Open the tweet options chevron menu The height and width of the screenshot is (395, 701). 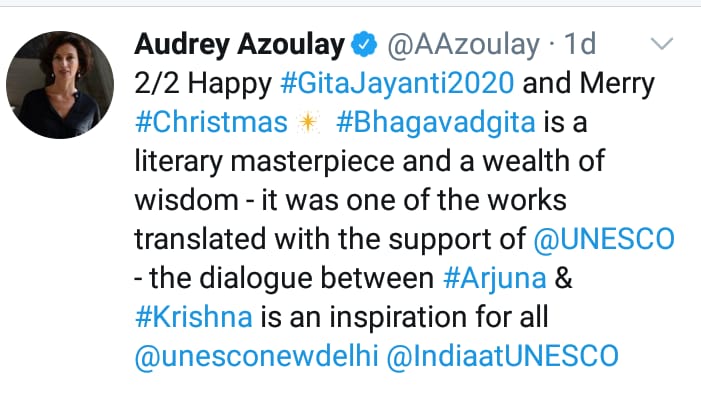coord(662,44)
